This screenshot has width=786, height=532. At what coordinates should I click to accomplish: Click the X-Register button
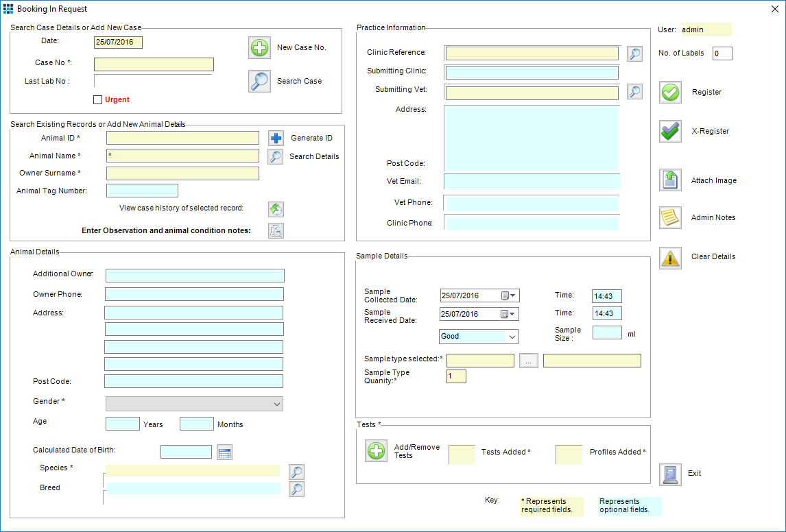670,131
